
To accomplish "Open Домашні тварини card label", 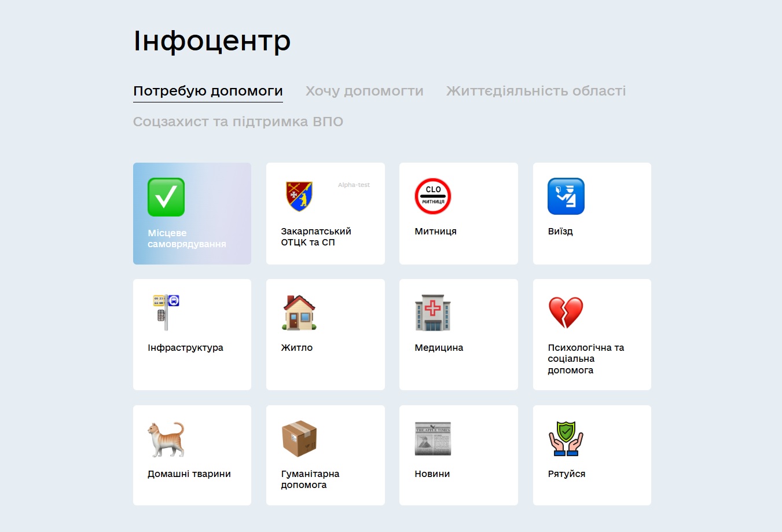I will pyautogui.click(x=189, y=474).
